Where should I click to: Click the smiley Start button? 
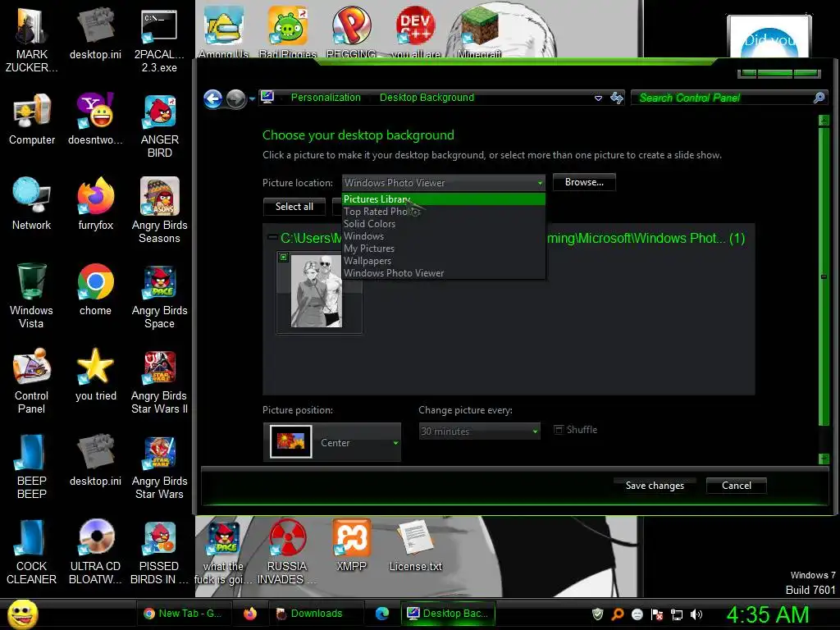click(22, 614)
